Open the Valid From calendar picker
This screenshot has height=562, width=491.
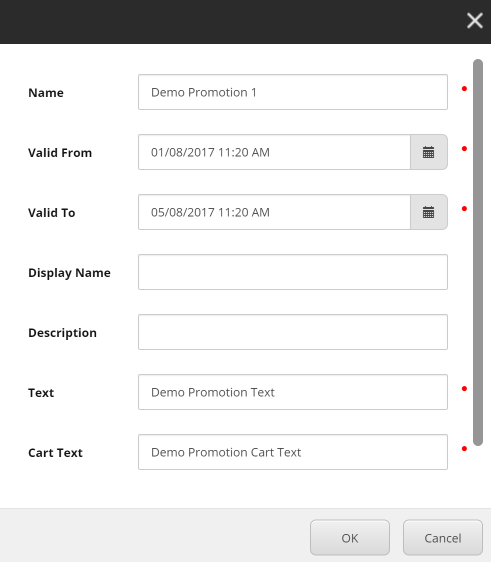(x=429, y=152)
